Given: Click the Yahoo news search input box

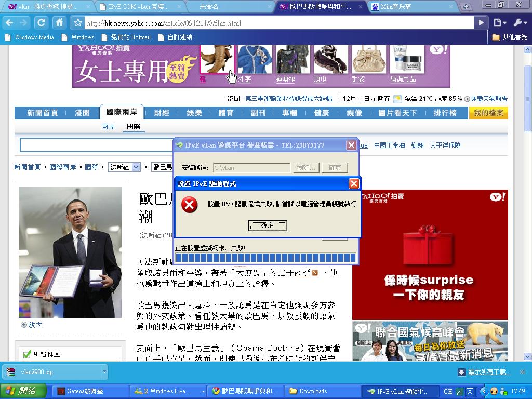Looking at the screenshot, I should click(97, 145).
